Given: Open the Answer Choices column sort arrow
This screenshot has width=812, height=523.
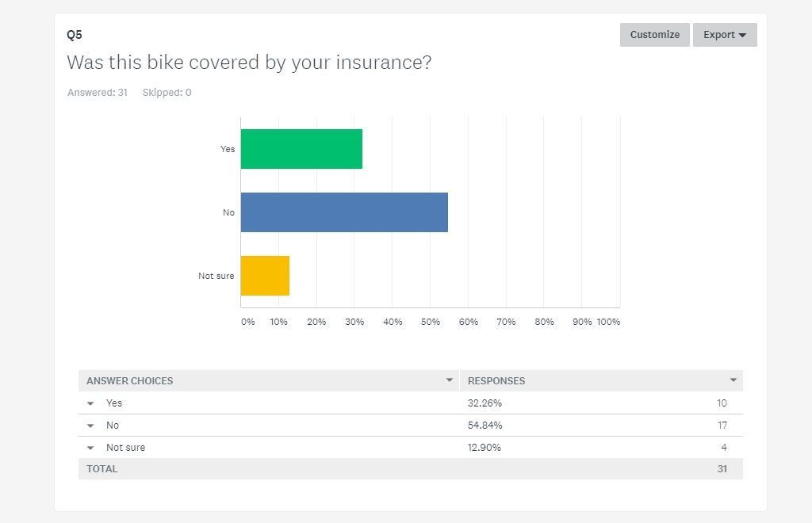Looking at the screenshot, I should [x=450, y=380].
